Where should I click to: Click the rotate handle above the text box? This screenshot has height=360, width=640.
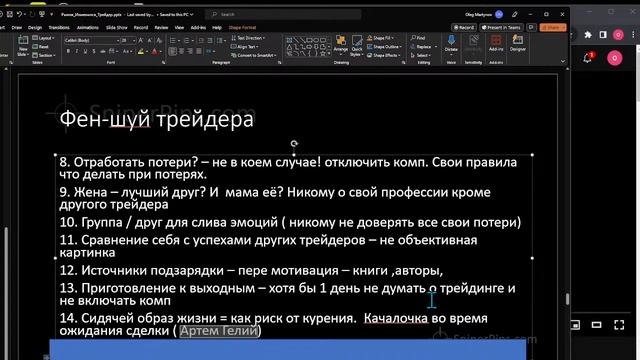294,144
